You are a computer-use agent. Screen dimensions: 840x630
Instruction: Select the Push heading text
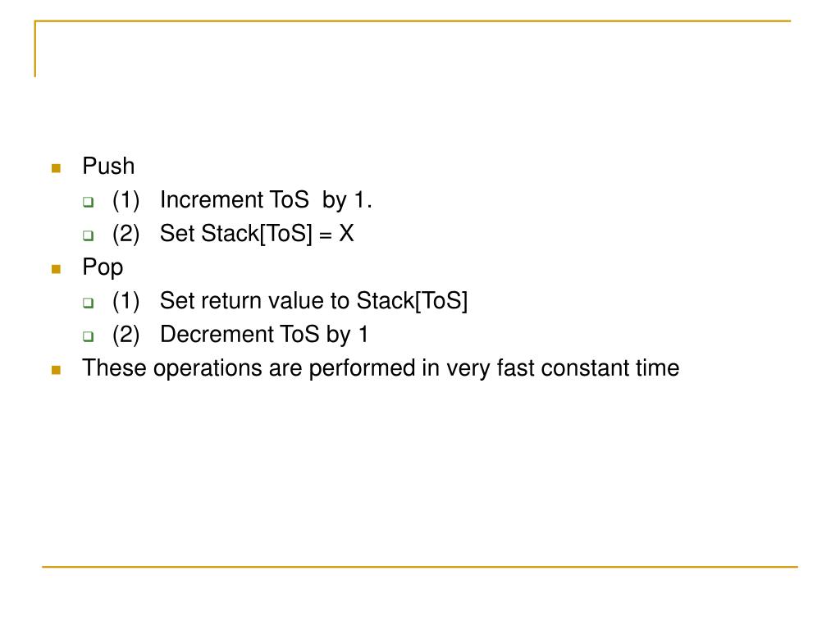click(x=108, y=166)
